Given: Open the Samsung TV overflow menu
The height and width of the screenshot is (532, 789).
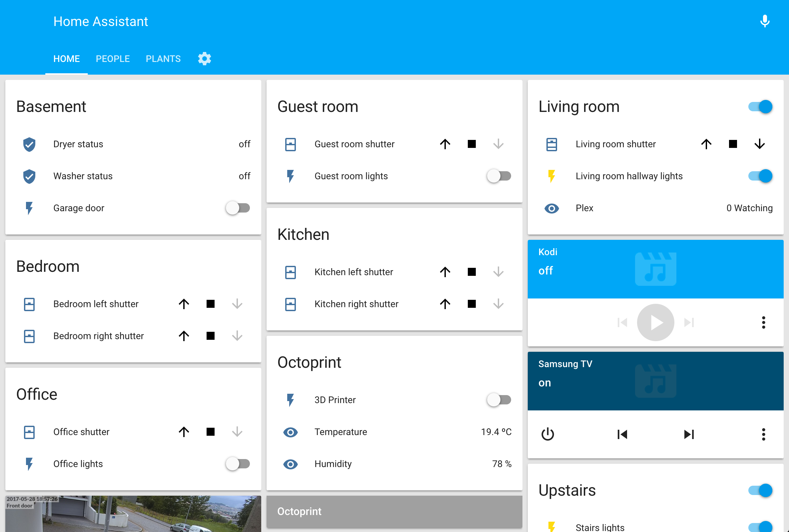Looking at the screenshot, I should (x=764, y=434).
